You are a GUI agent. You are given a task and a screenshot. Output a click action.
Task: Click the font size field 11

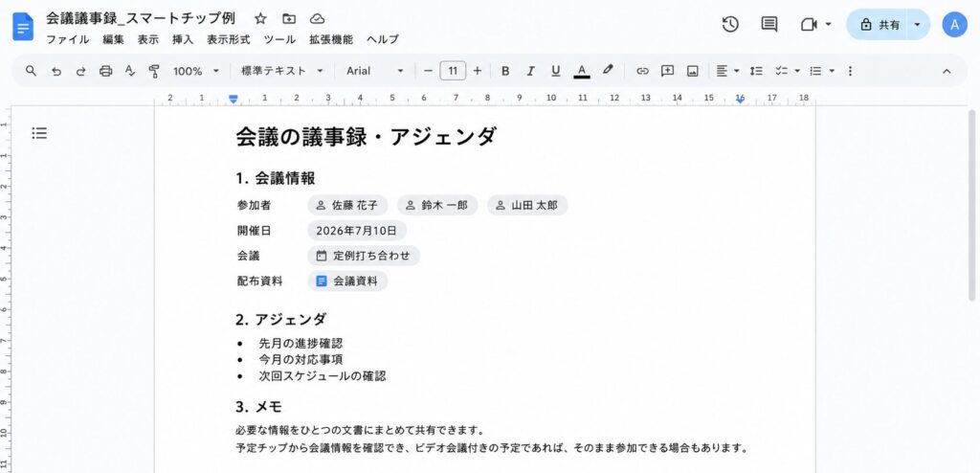click(x=453, y=71)
